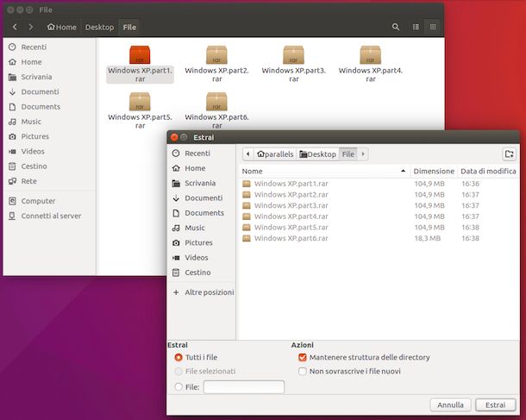Open Cestino in Estrai dialog sidebar

coord(201,273)
